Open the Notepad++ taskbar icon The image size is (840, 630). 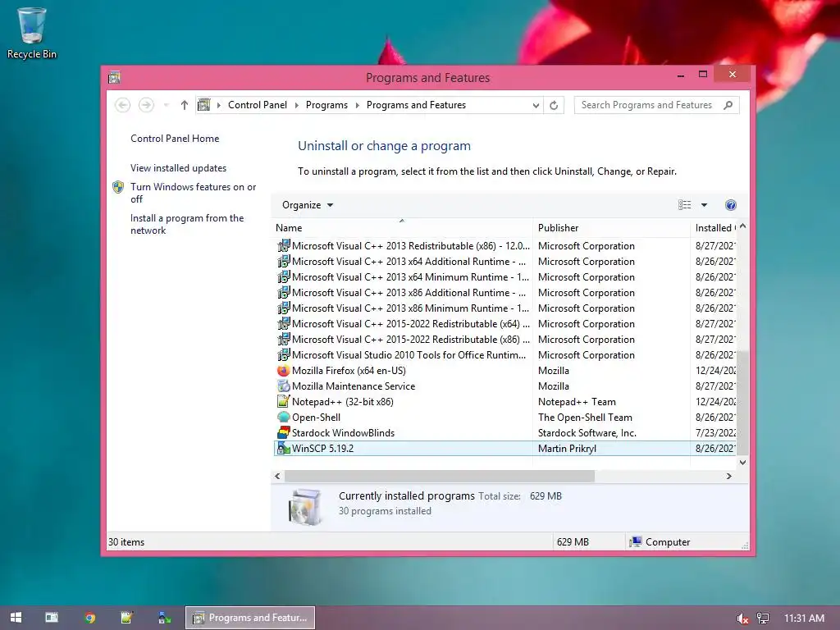click(x=126, y=618)
